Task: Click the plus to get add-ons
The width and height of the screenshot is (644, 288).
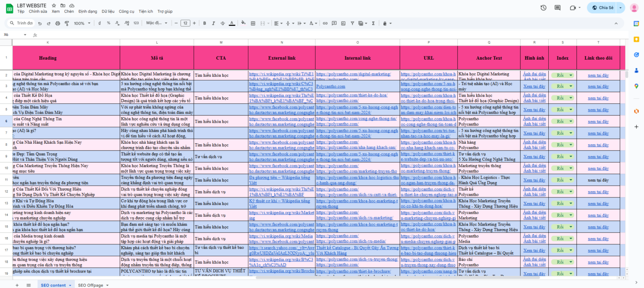Action: (x=636, y=126)
